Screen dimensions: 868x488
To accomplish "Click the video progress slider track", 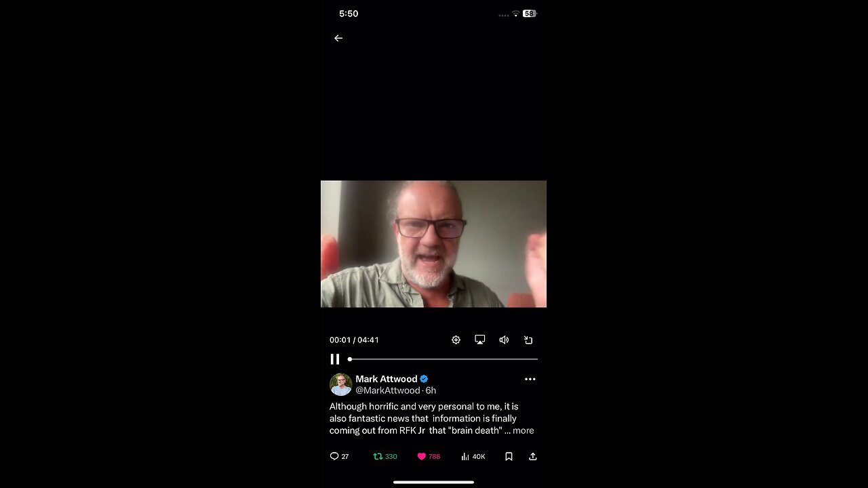I will click(443, 359).
